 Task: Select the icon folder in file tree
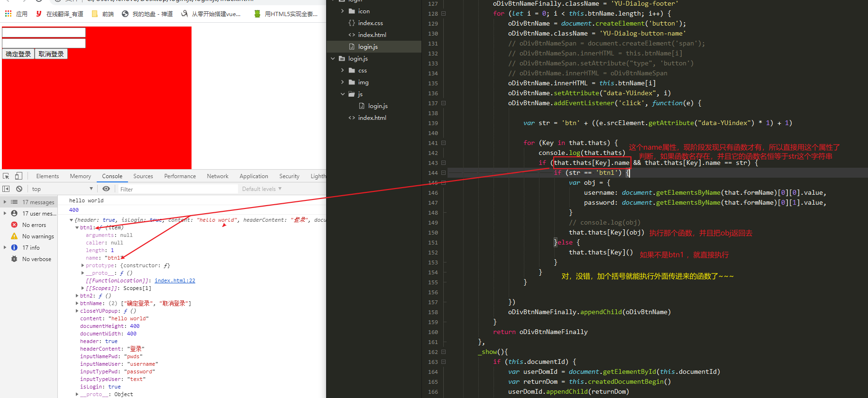click(x=364, y=11)
